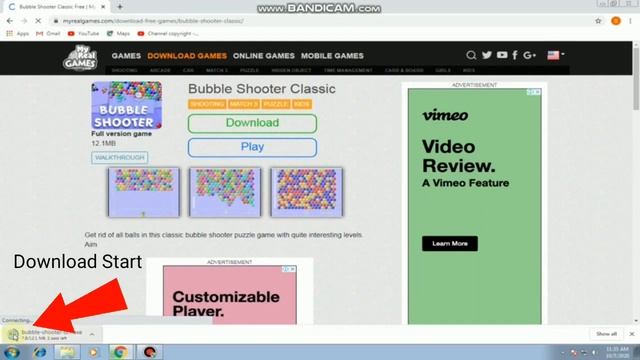Screen dimensions: 640x360
Task: Open the Twitter icon in header
Action: pos(487,55)
